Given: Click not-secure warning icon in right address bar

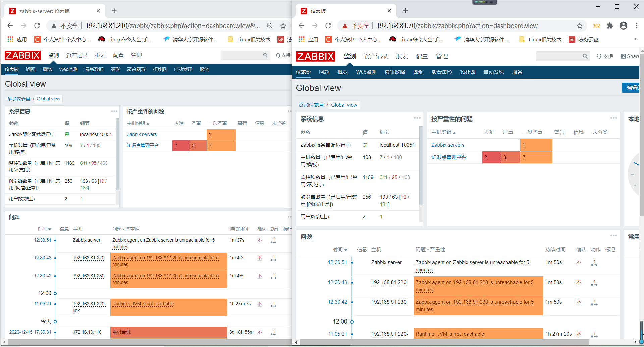Looking at the screenshot, I should point(345,26).
